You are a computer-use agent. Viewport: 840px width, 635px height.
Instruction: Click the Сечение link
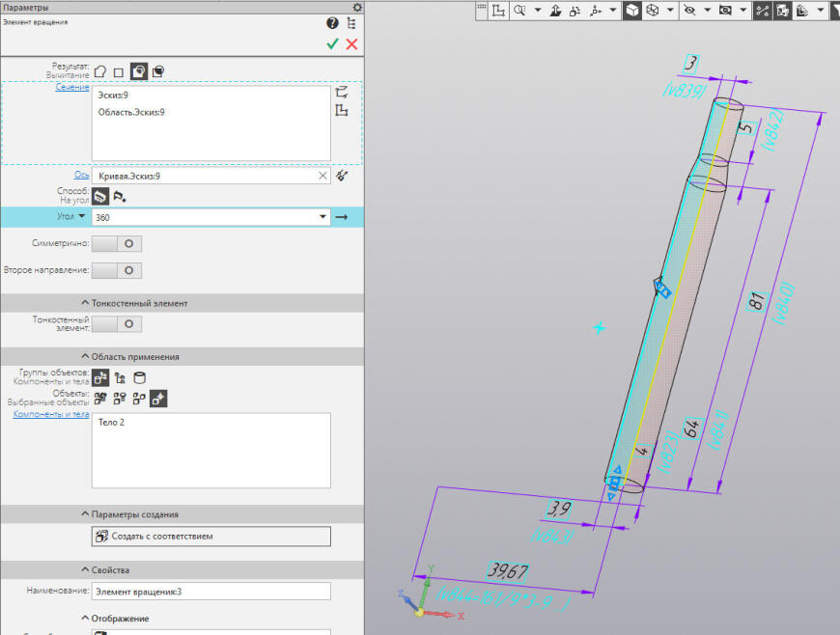click(72, 87)
